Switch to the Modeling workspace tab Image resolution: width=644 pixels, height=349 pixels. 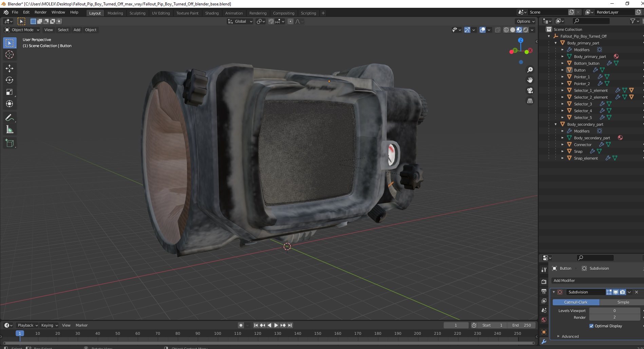click(x=115, y=13)
